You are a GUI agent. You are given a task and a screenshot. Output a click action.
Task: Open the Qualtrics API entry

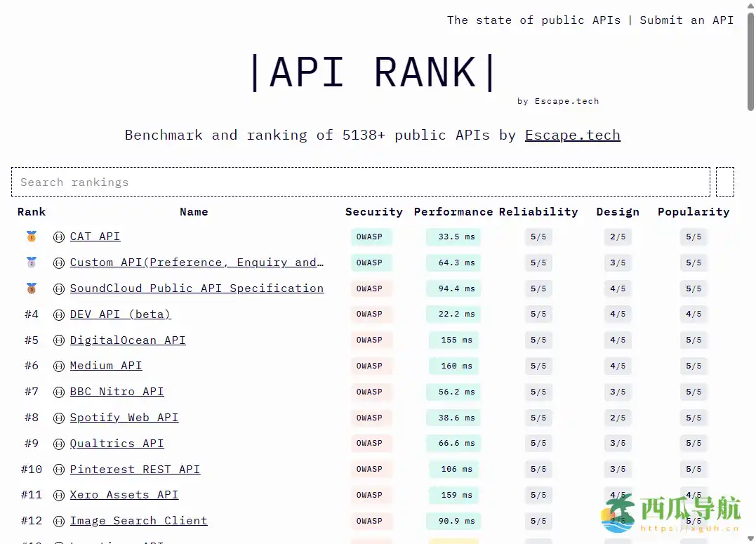click(117, 443)
